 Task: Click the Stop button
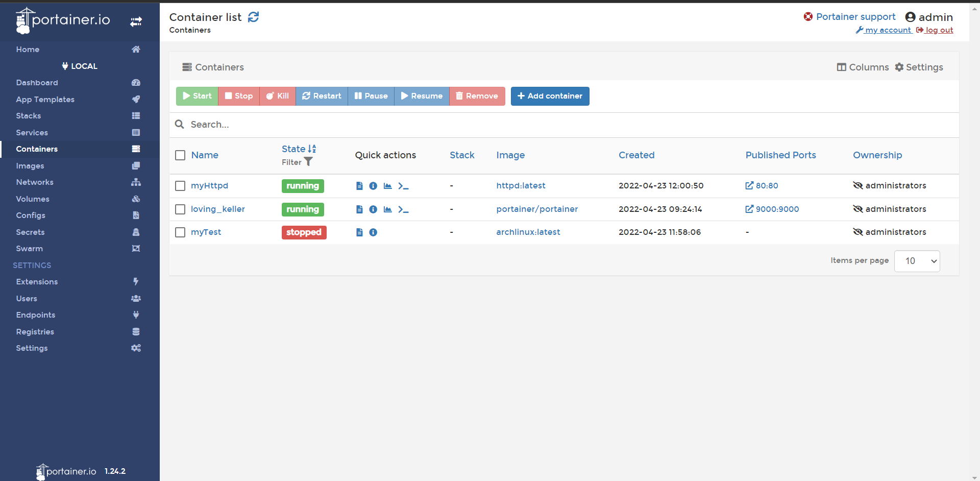[239, 96]
